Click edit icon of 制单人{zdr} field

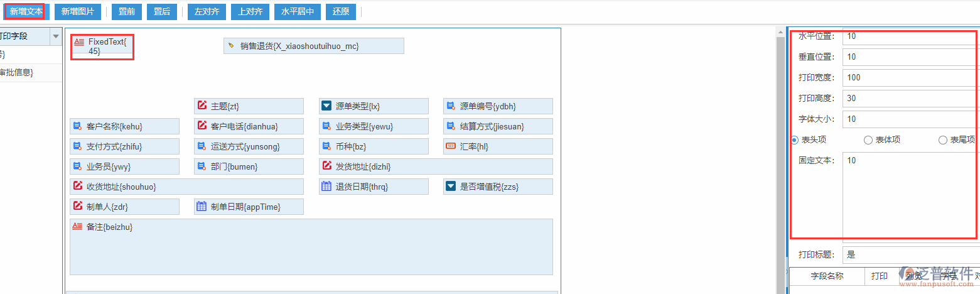point(77,206)
